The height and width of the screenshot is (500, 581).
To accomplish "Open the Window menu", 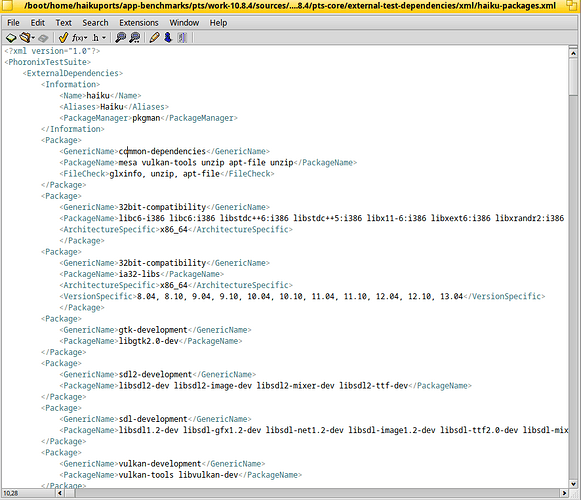I will [184, 23].
